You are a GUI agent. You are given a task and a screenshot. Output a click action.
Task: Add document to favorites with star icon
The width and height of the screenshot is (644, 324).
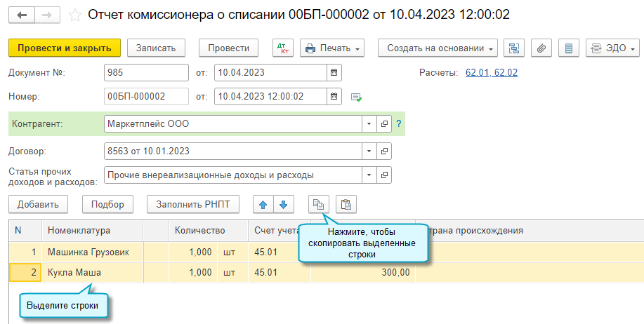pos(74,15)
